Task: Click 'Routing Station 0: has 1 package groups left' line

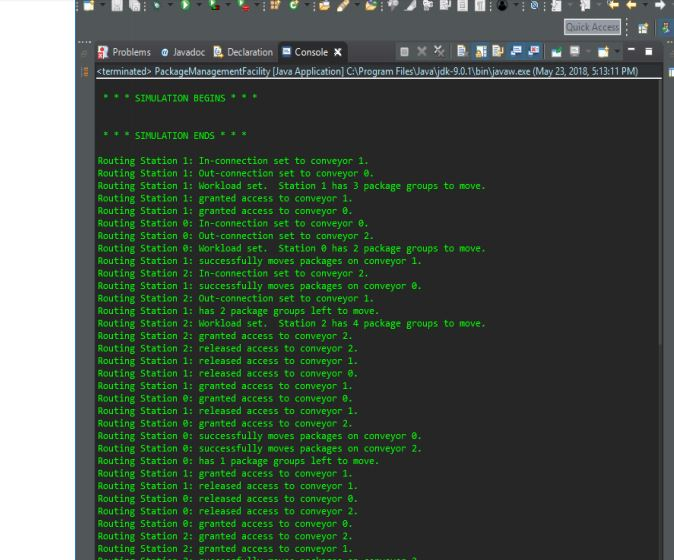Action: click(238, 461)
